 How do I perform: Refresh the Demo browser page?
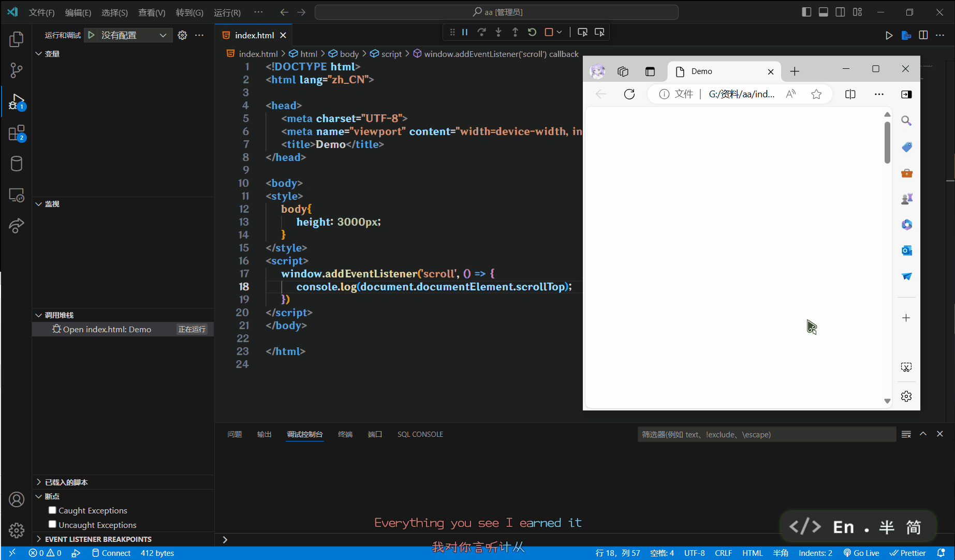coord(629,94)
